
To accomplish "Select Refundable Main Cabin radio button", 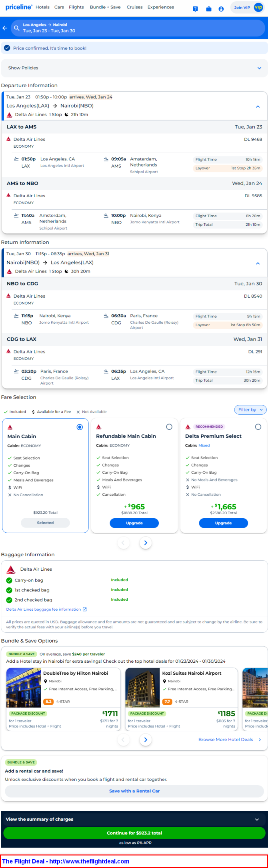I will [x=169, y=427].
